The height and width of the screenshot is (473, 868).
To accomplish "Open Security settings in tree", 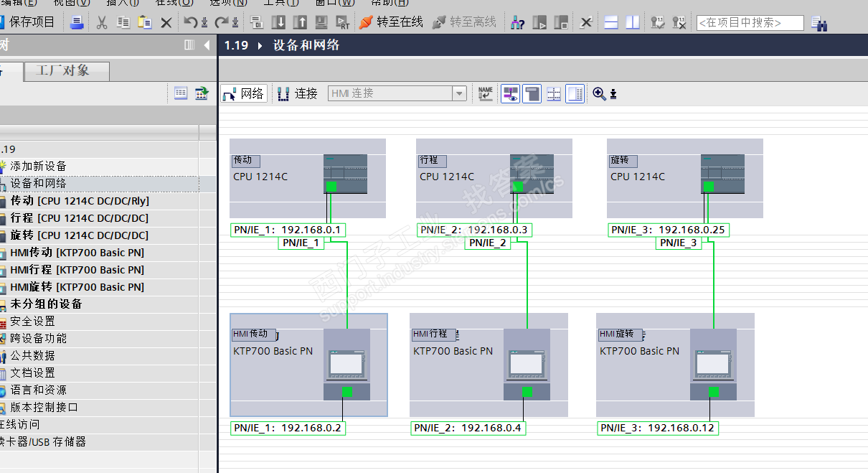I will pos(32,321).
